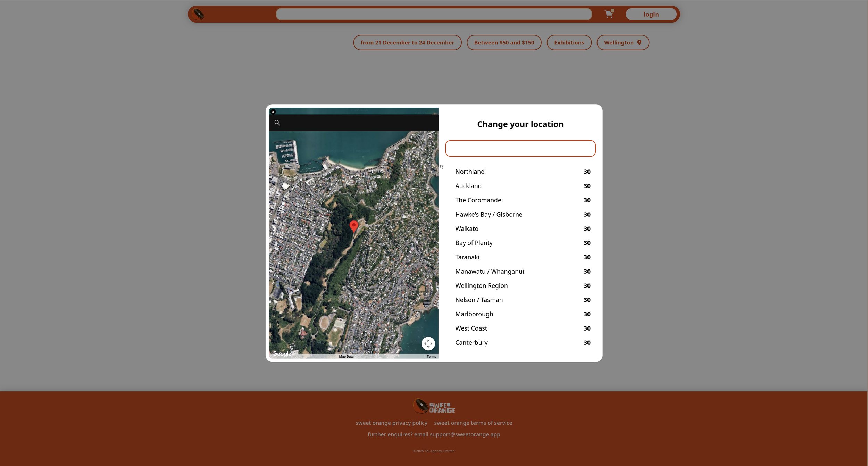Open sweet orange terms of service
868x466 pixels.
click(473, 423)
